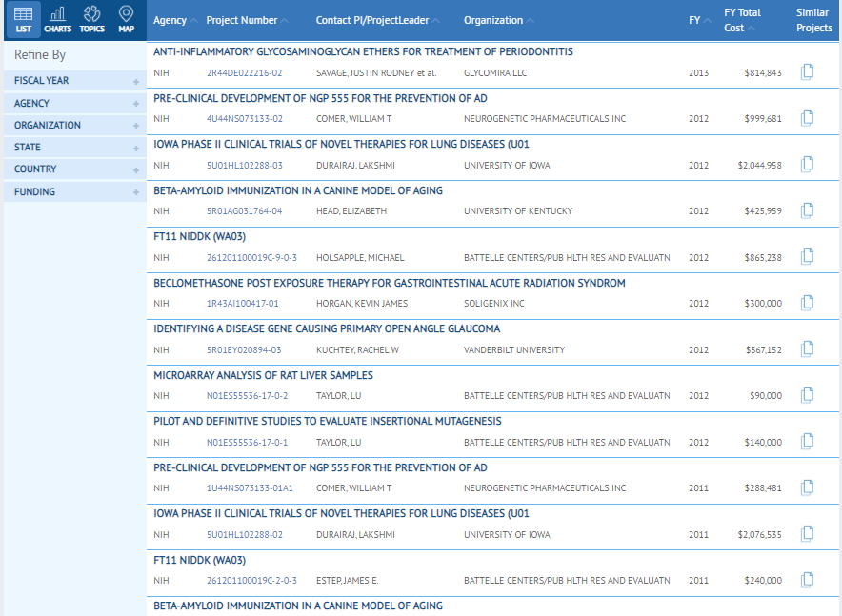
Task: View similar projects for 5U01HL102288-03
Action: pyautogui.click(x=807, y=164)
